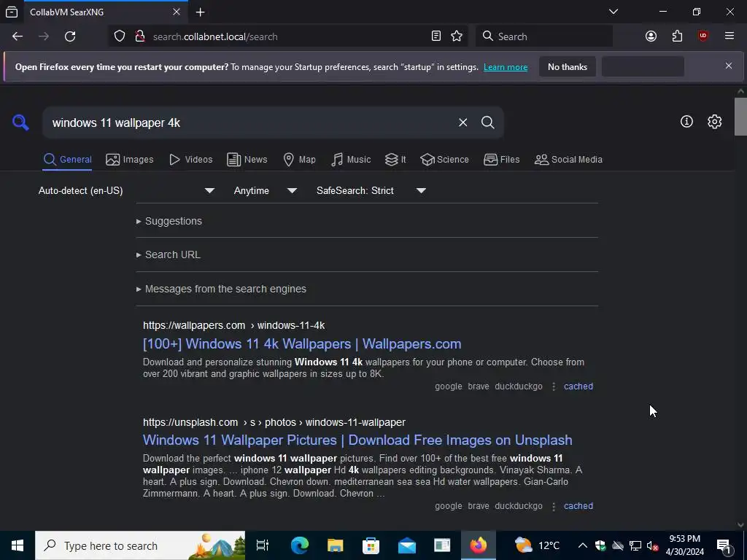
Task: Open the notification center icon
Action: tap(724, 545)
